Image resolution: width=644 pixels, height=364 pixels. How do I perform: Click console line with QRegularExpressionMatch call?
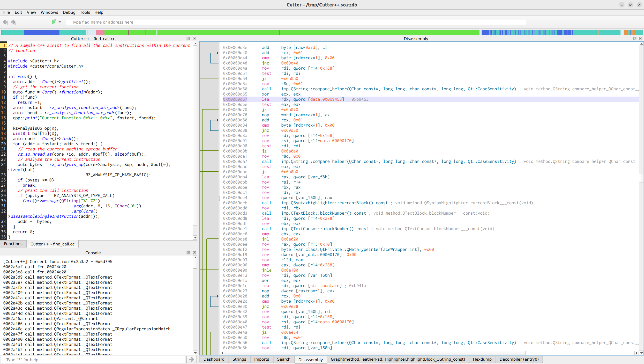[87, 329]
